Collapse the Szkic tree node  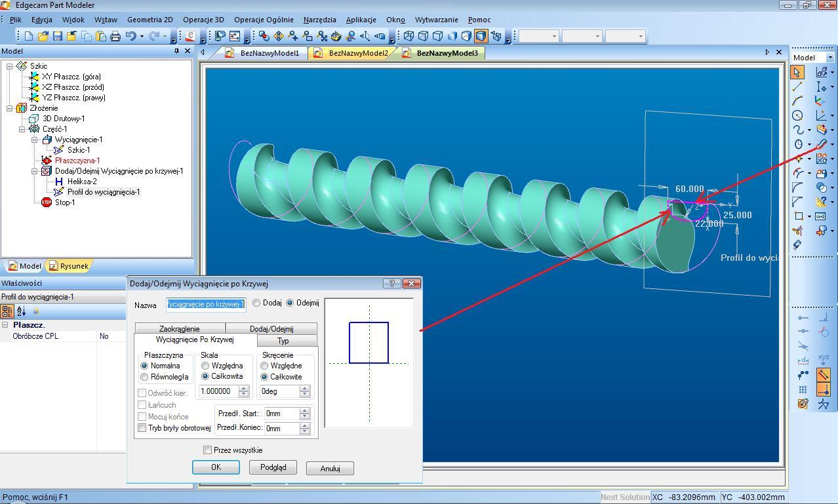10,66
